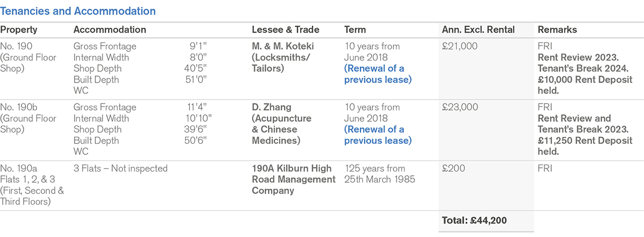Click the Total: £44,200 figure
The width and height of the screenshot is (644, 237).
coord(474,220)
